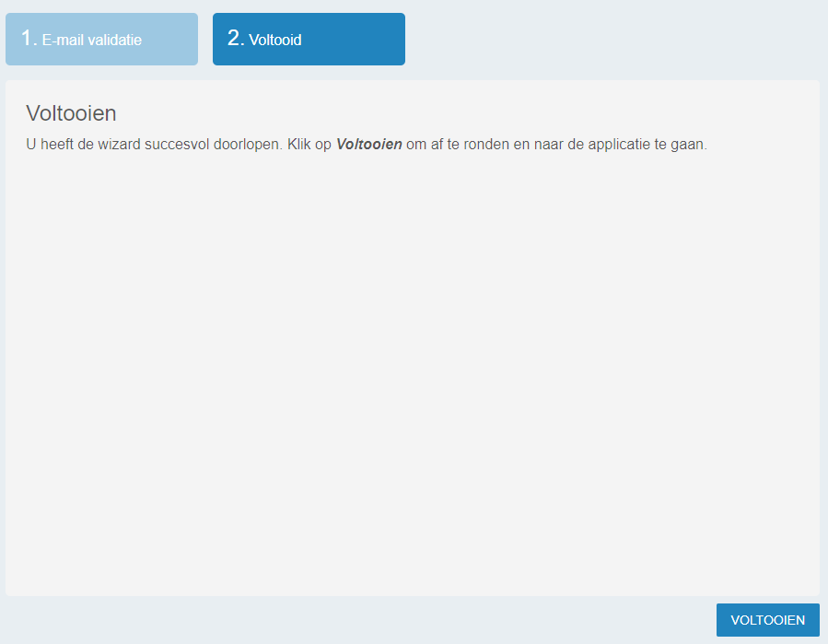Go back to step 1 E-mail validatie
828x644 pixels.
click(102, 39)
